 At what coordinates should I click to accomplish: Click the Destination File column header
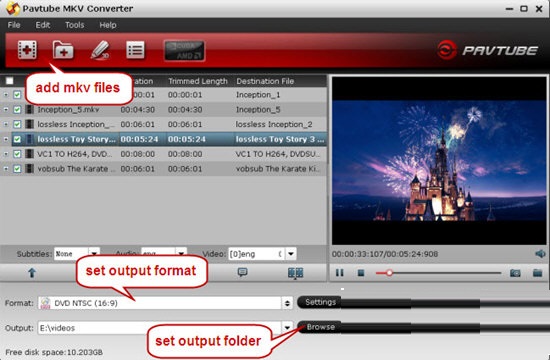click(265, 81)
